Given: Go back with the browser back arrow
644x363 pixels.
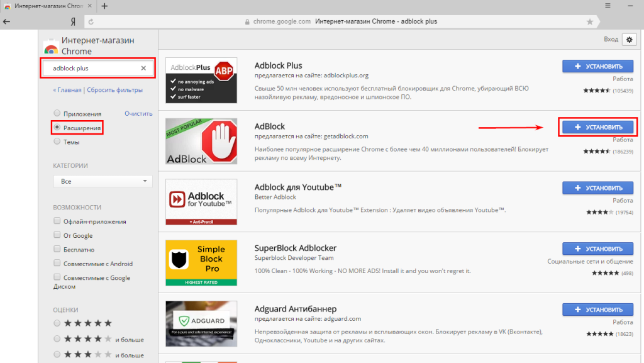Looking at the screenshot, I should (6, 21).
